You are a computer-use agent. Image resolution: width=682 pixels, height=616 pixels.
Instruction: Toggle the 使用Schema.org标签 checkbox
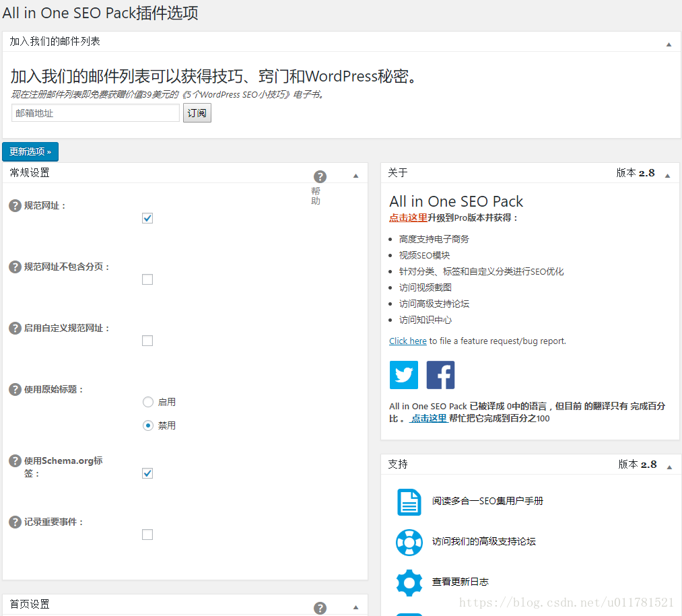coord(147,473)
